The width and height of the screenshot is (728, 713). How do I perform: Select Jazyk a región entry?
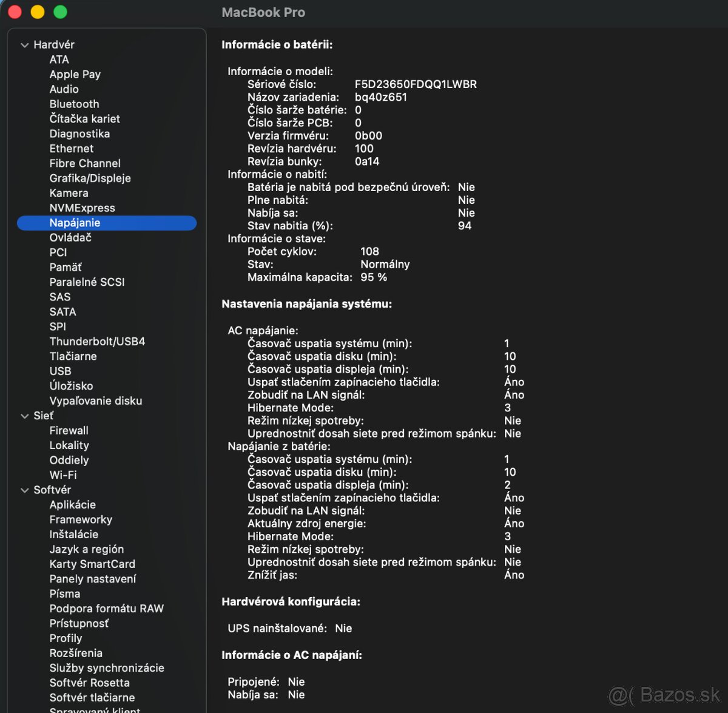coord(86,549)
